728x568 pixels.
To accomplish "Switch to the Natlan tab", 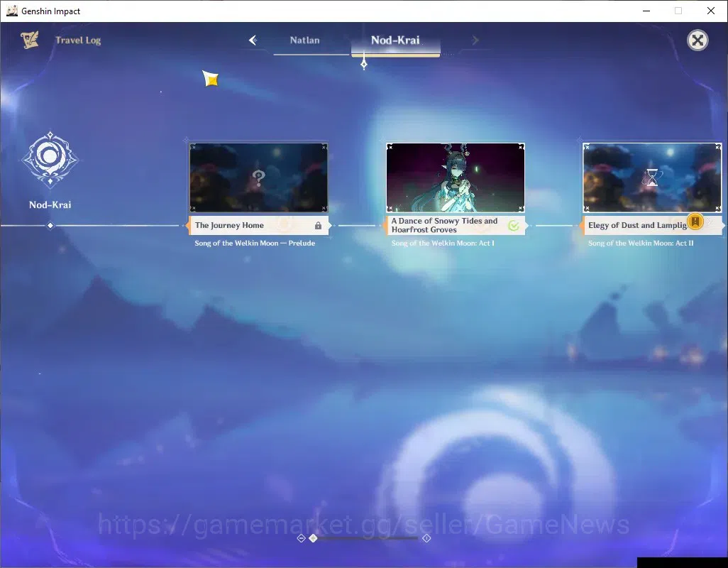I will coord(304,40).
